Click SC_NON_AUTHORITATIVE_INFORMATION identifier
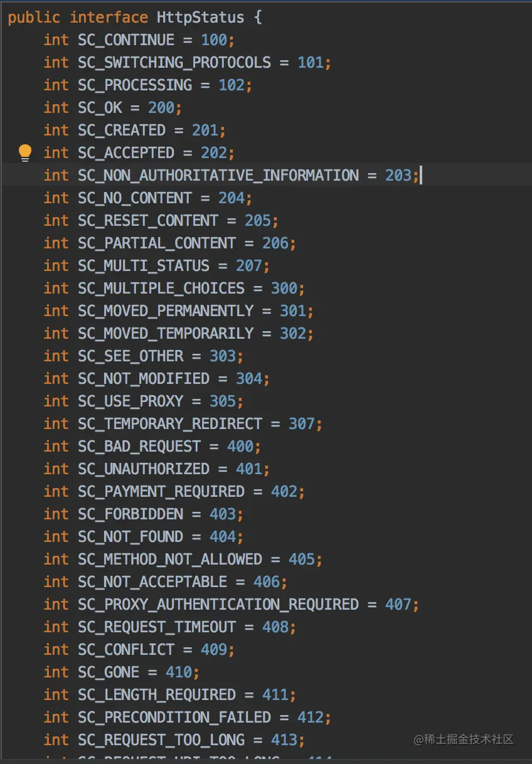The height and width of the screenshot is (764, 532). [x=218, y=176]
